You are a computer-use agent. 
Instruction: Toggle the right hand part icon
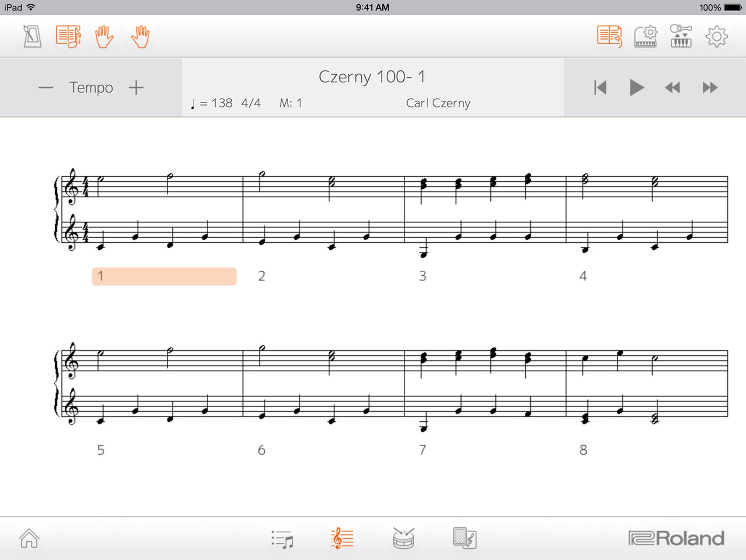pyautogui.click(x=140, y=37)
